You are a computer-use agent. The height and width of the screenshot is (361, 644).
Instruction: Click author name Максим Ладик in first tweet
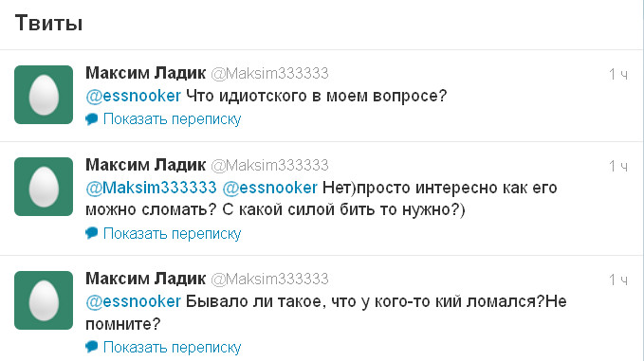pyautogui.click(x=145, y=73)
